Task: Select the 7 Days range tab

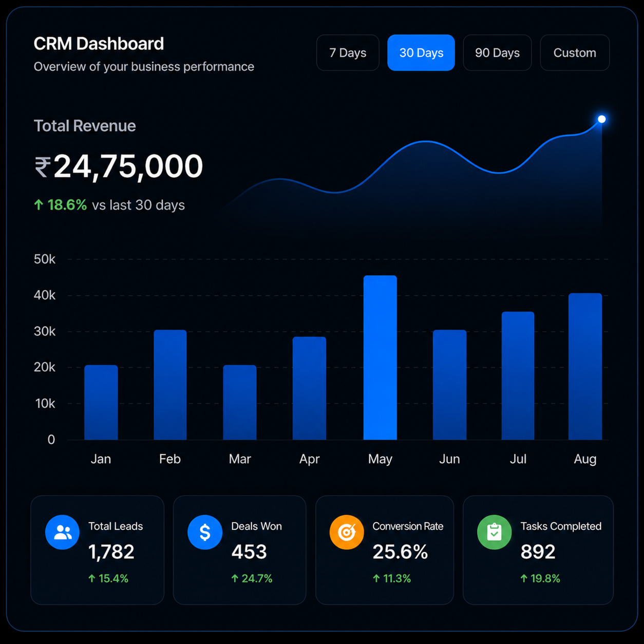Action: 348,53
